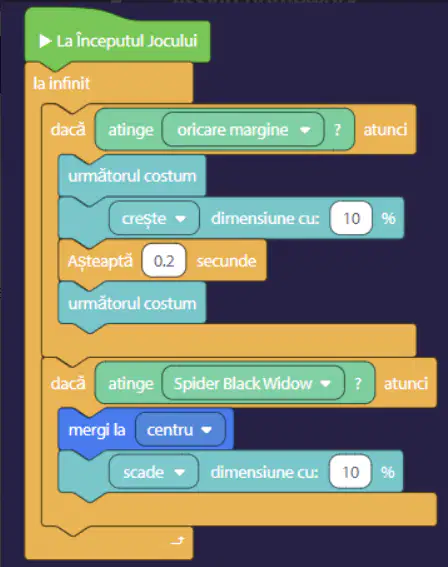Open the 'Spider Black Widow' dropdown
This screenshot has height=567, width=448.
pyautogui.click(x=253, y=383)
